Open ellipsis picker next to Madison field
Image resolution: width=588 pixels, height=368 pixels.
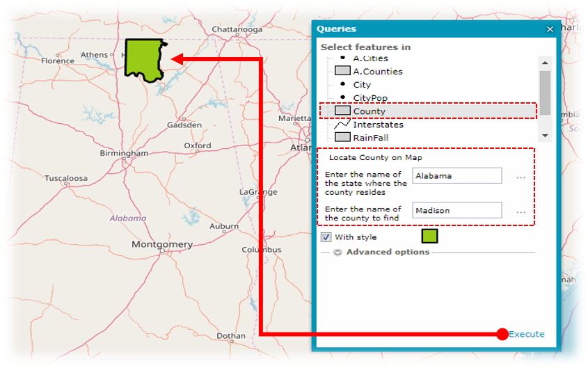tap(521, 211)
